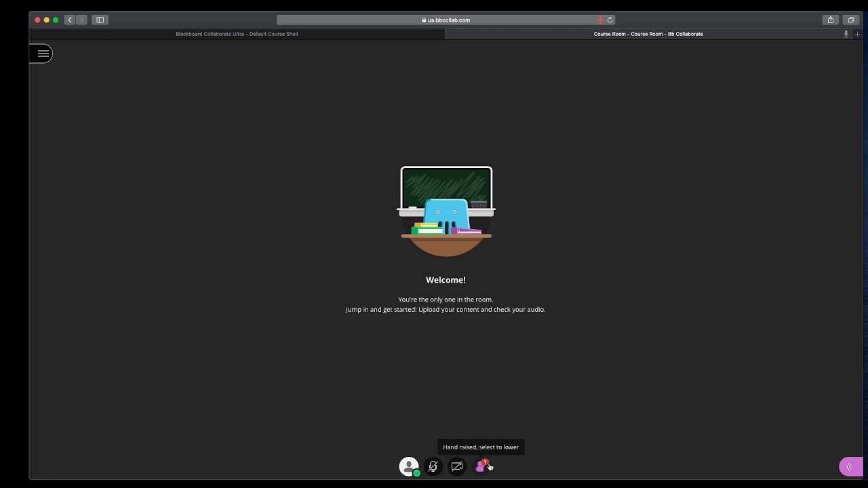Viewport: 868px width, 488px height.
Task: Switch to Blackboard Collaborate Ultra Default Course Shell tab
Action: coord(237,34)
